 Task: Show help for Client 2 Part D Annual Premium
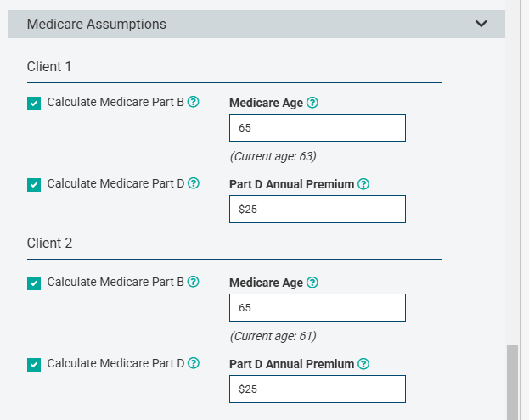pos(363,364)
